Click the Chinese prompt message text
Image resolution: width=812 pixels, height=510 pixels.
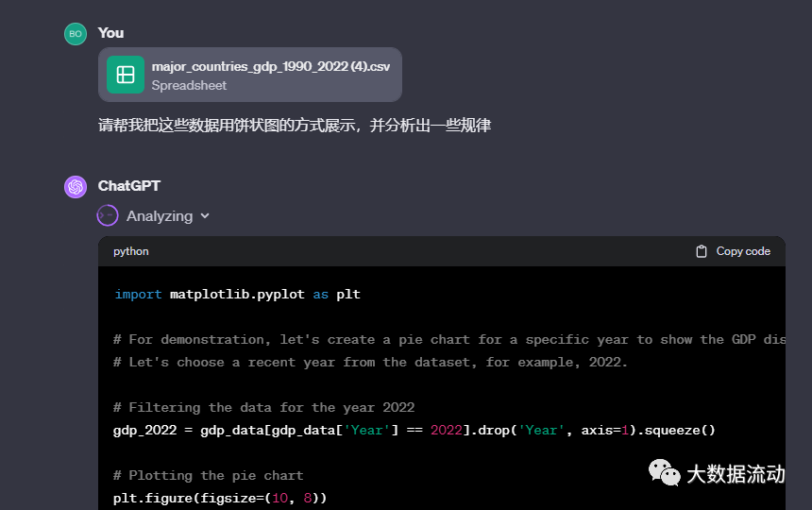pos(295,126)
